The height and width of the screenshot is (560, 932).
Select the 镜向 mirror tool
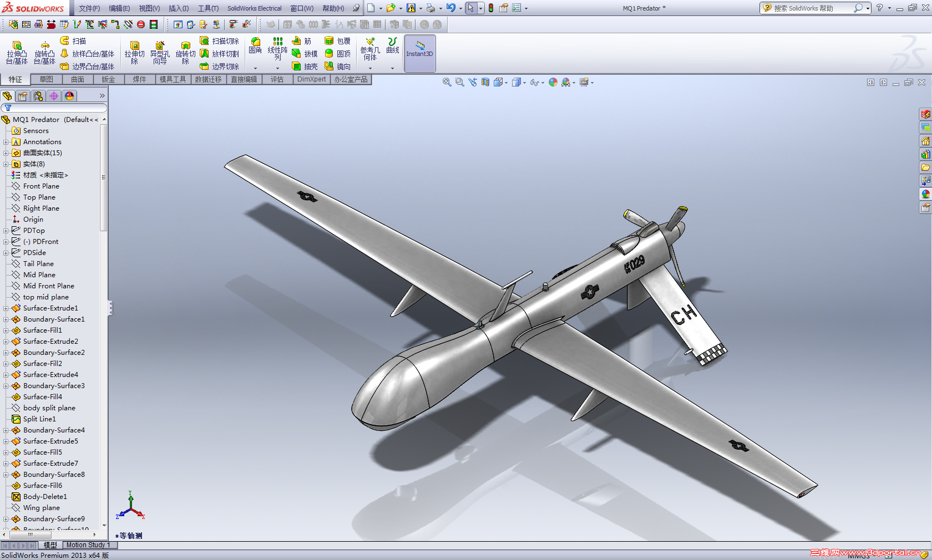click(337, 67)
